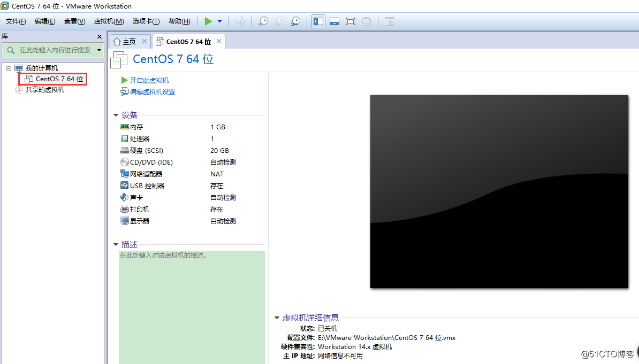Viewport: 639px width, 364px height.
Task: Click the 内存 memory device icon
Action: (x=125, y=127)
